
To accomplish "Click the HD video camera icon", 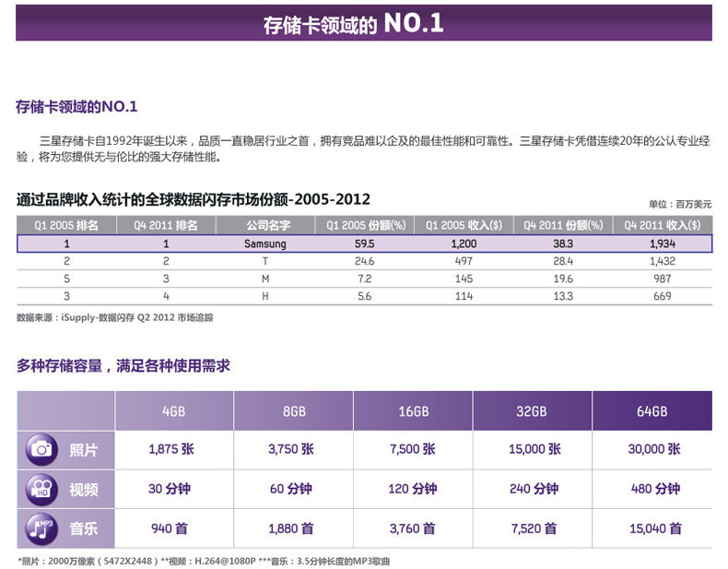I will [41, 489].
